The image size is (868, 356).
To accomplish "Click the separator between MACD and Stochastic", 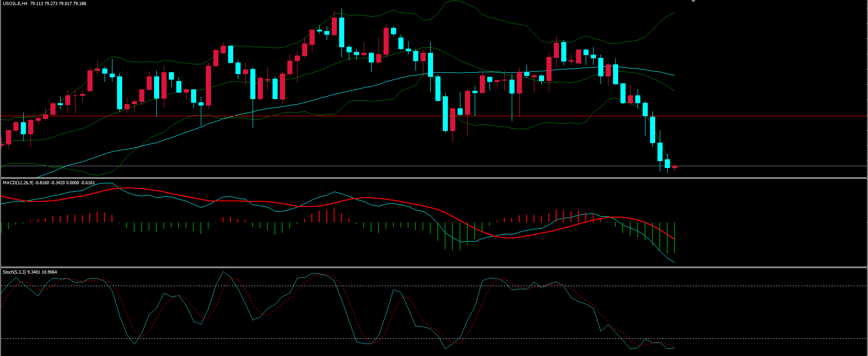I will click(434, 267).
